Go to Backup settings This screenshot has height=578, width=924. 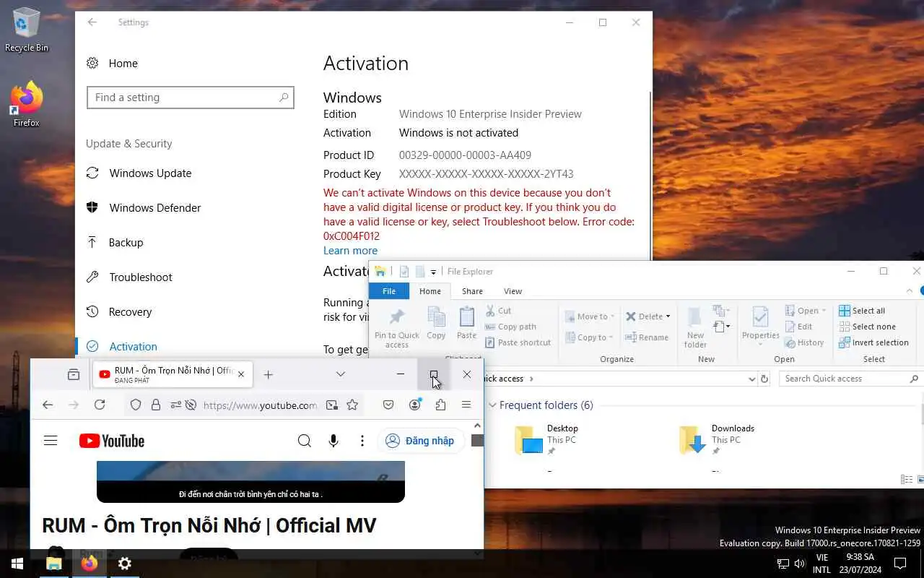(114, 243)
